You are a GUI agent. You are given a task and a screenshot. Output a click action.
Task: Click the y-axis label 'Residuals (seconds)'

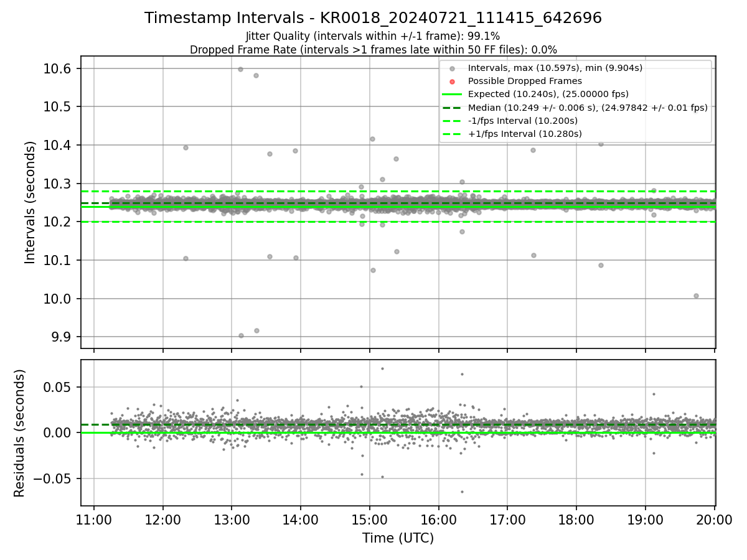[x=20, y=433]
